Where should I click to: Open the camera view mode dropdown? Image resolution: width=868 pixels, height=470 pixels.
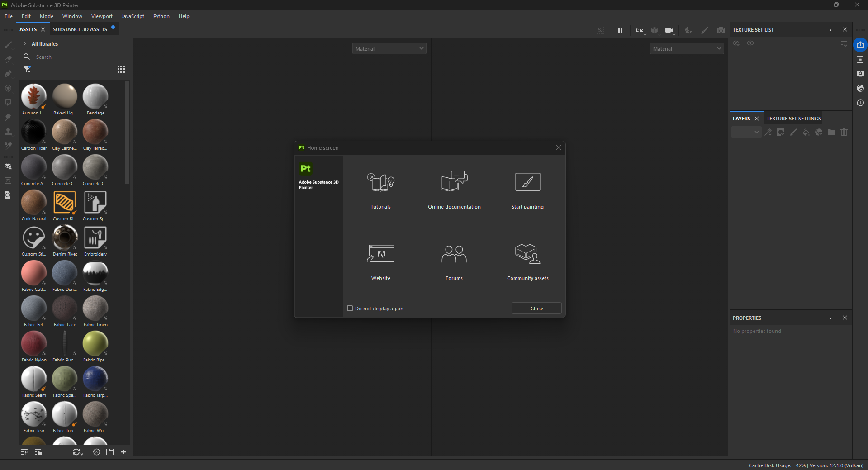tap(670, 31)
